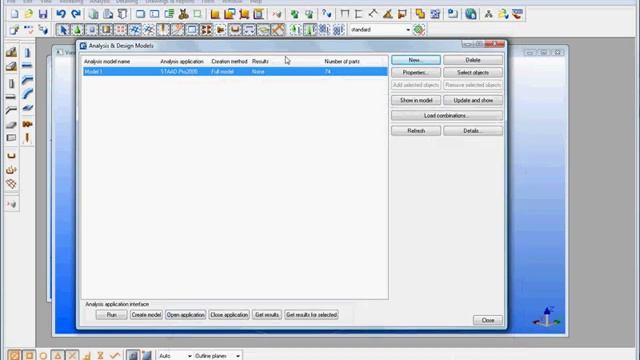Undo last action with blue arrow
Screen dimensions: 640x360
pyautogui.click(x=61, y=14)
